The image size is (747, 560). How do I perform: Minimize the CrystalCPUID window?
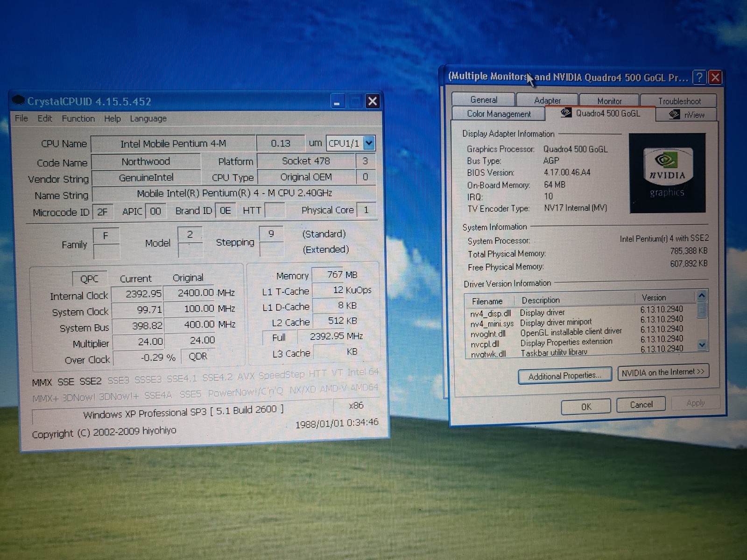tap(337, 101)
